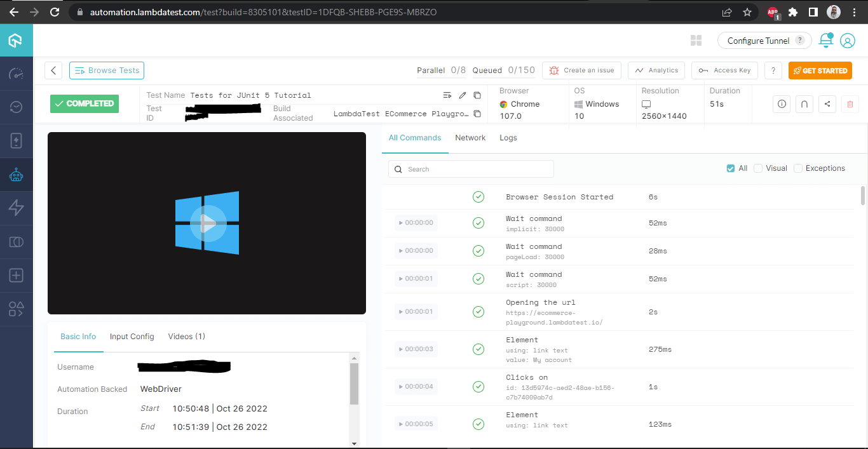Click the back chevron button

coord(53,70)
